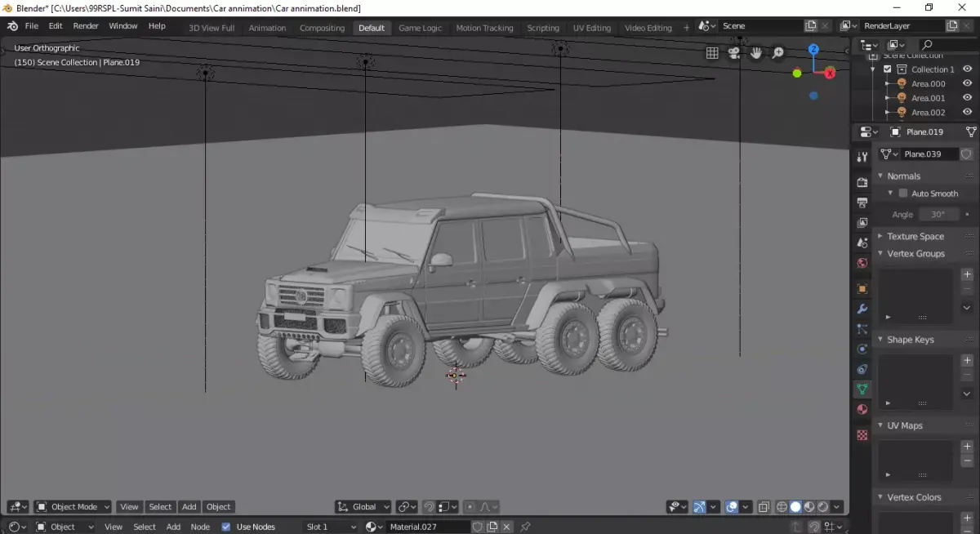980x534 pixels.
Task: Click the pin icon in the node editor header
Action: 525,527
